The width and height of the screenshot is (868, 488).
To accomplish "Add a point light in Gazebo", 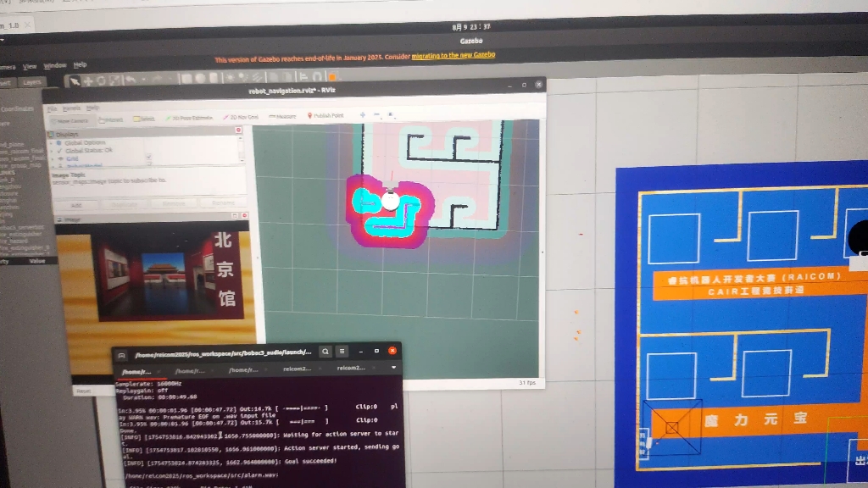I will point(230,78).
